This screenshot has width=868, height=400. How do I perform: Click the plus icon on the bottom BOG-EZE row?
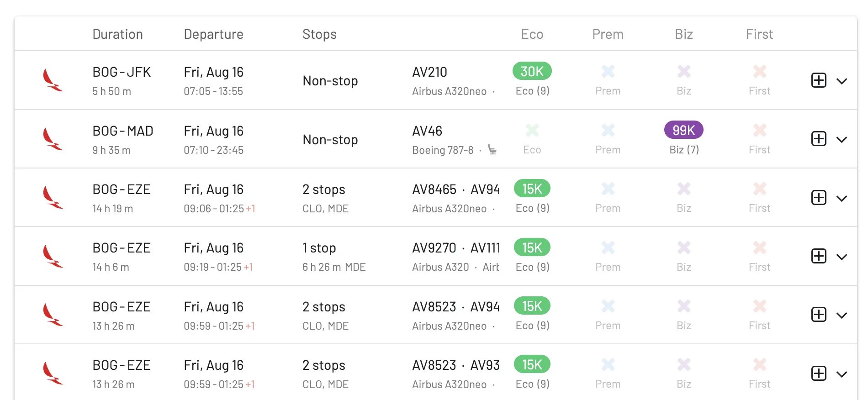click(x=819, y=374)
